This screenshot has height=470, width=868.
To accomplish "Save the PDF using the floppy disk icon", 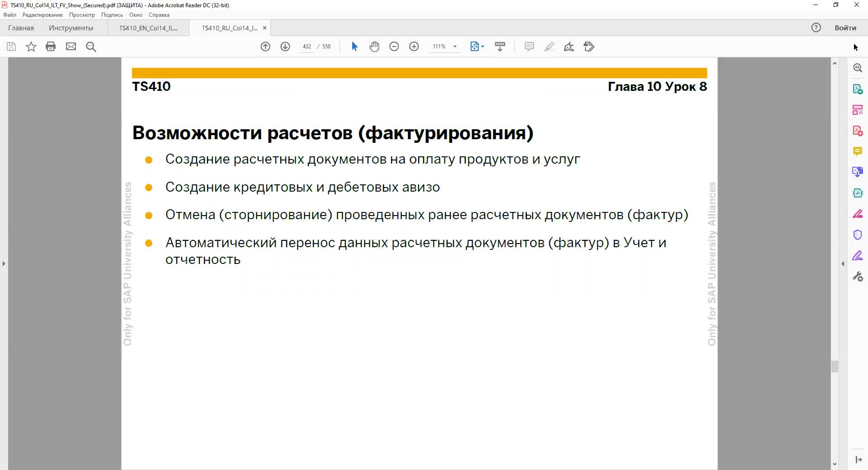I will [11, 47].
